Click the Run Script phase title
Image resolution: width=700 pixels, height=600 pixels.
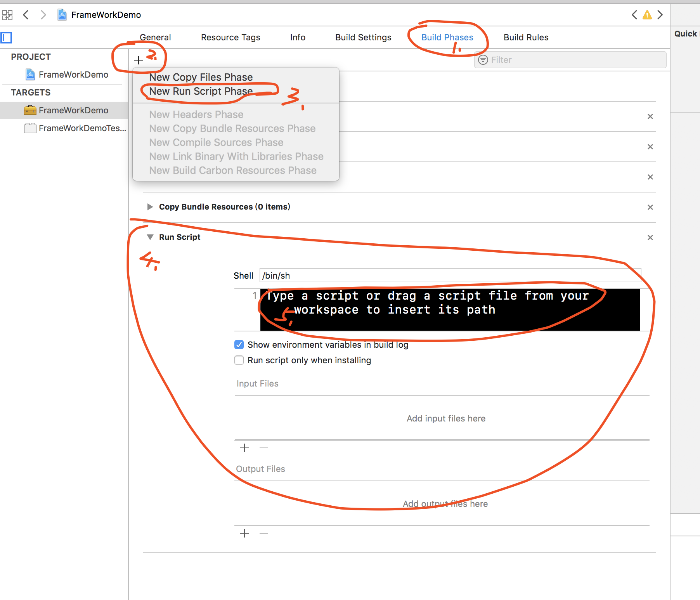(180, 237)
